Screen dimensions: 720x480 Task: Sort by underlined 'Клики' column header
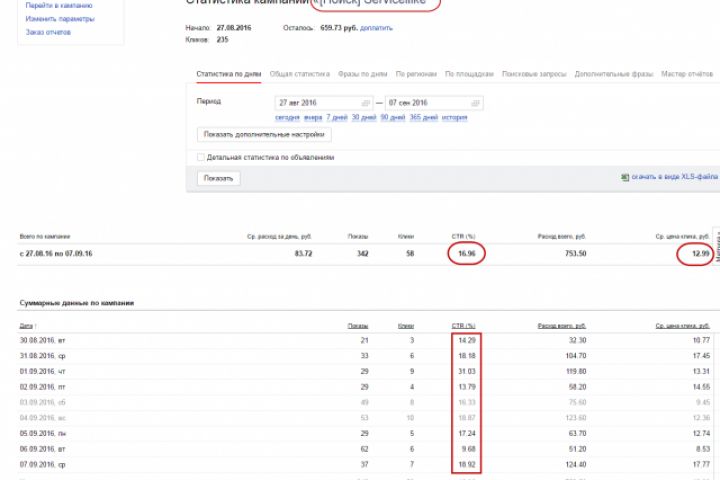(406, 326)
